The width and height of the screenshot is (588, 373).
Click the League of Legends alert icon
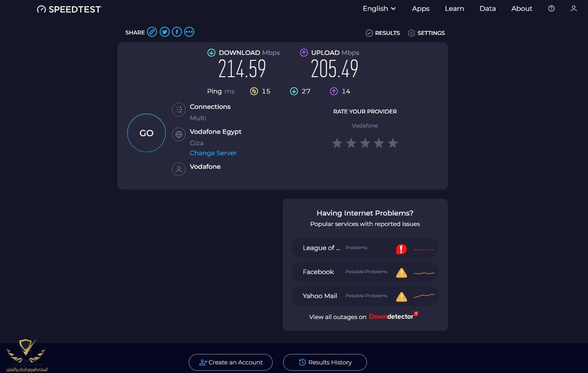tap(401, 249)
